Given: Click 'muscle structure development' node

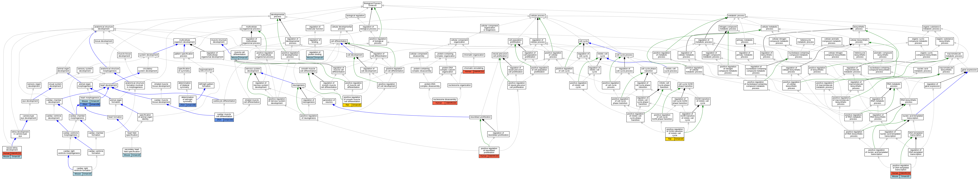Looking at the screenshot, I should click(219, 41).
